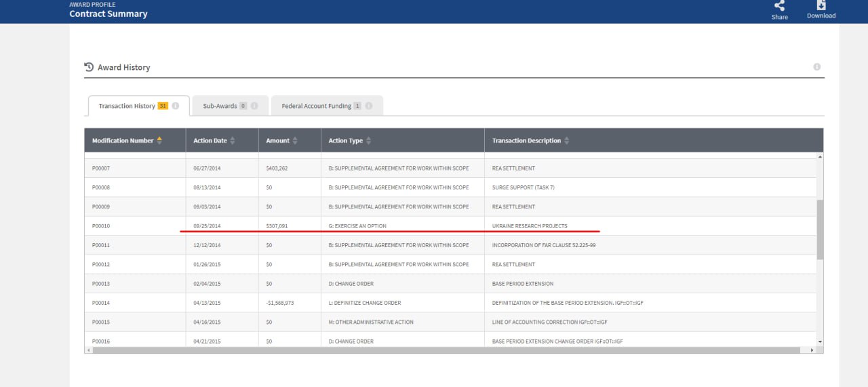Screen dimensions: 868x387
Task: Click P00013 BASE PERIOD EXTENSION description
Action: pos(523,284)
